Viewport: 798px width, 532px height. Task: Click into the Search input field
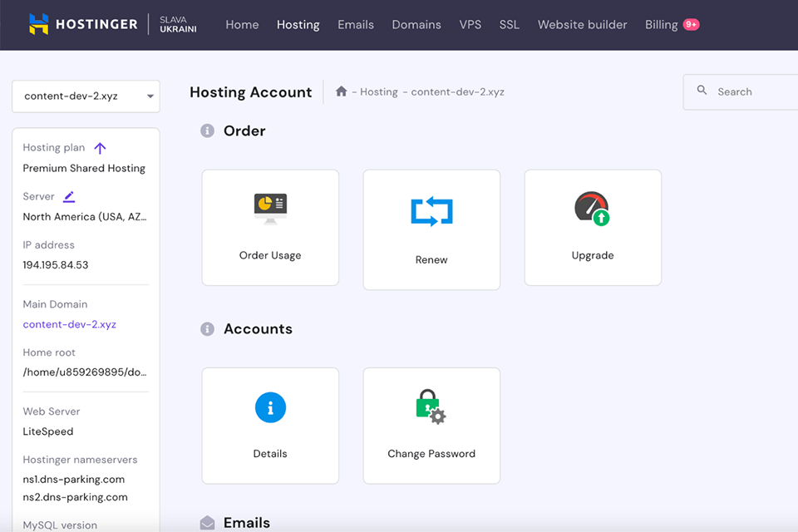pyautogui.click(x=748, y=92)
